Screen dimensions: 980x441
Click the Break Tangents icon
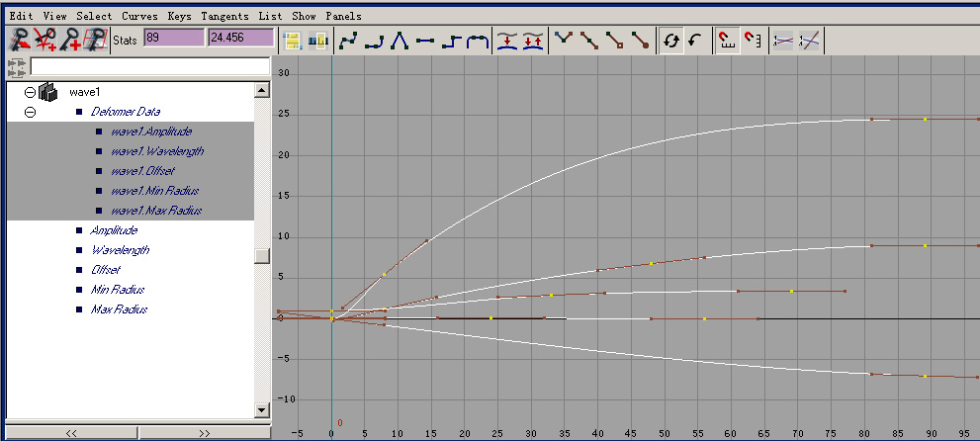click(x=565, y=42)
